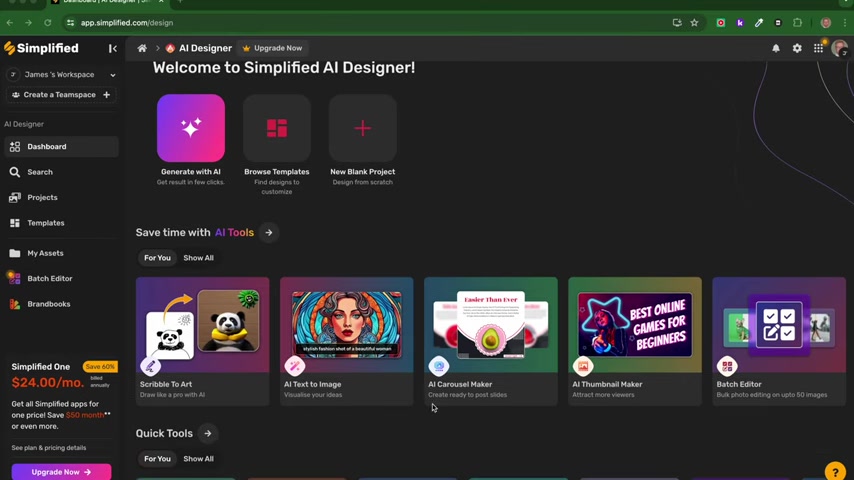This screenshot has height=480, width=854.
Task: Open Batch Editor in the sidebar
Action: (49, 278)
